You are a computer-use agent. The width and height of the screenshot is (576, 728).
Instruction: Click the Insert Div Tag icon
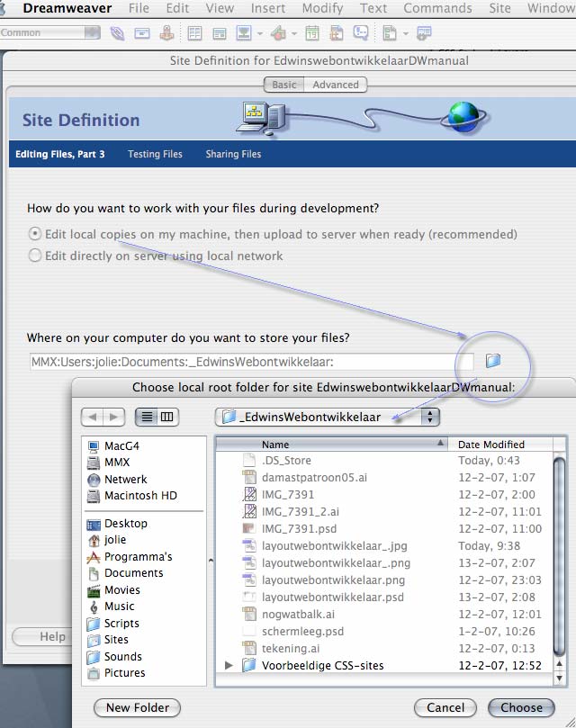(x=219, y=33)
